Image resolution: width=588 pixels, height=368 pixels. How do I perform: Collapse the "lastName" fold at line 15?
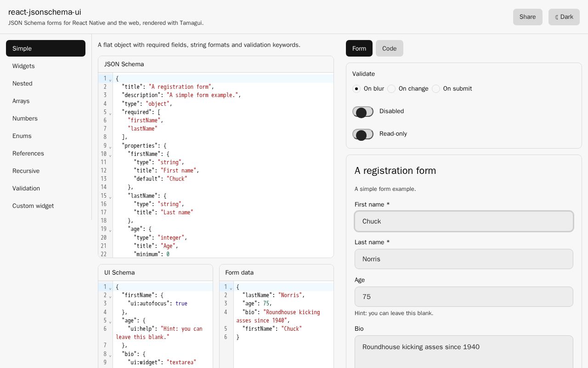click(x=110, y=196)
